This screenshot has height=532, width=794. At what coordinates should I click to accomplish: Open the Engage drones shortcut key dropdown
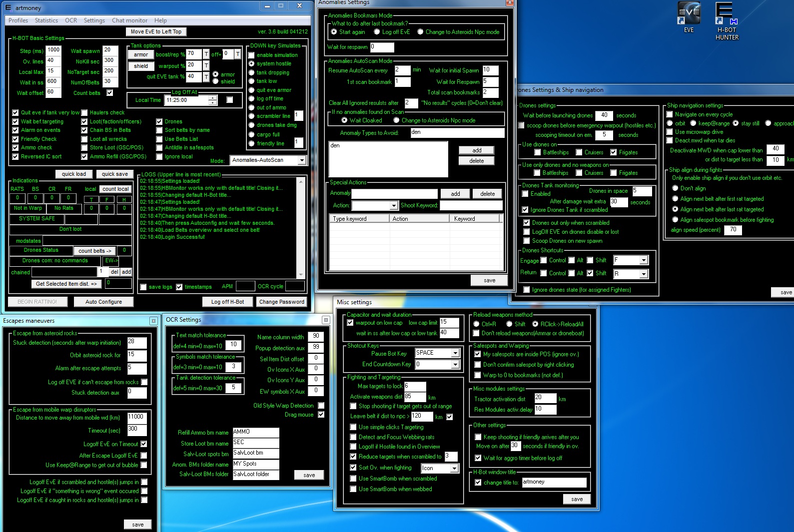[644, 260]
